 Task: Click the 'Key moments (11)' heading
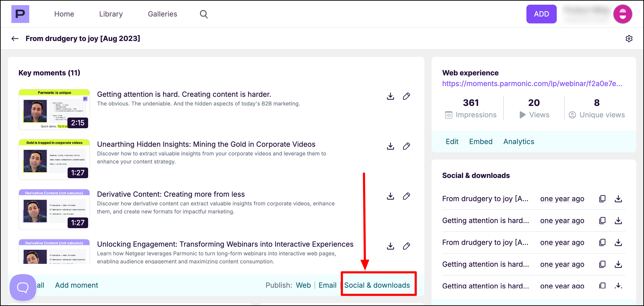coord(49,73)
